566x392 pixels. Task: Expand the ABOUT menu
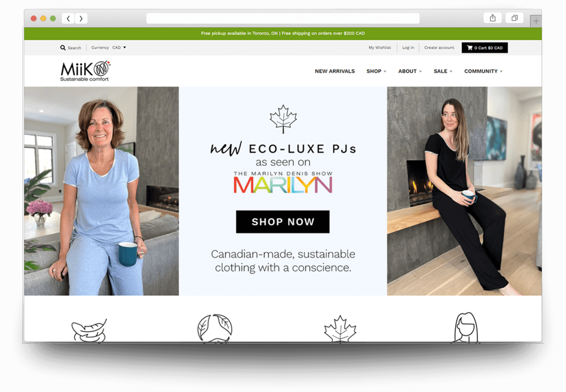410,71
